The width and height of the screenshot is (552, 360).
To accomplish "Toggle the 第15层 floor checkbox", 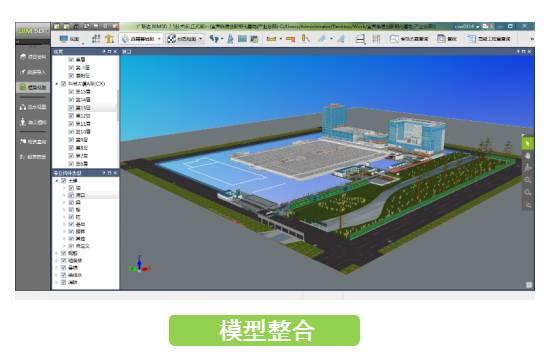I will tap(71, 92).
